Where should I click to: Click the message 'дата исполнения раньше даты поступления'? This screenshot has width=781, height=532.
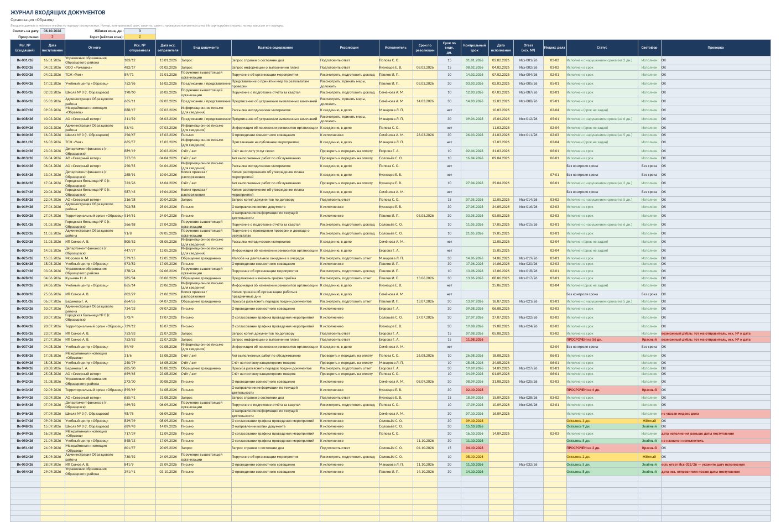[x=716, y=434]
